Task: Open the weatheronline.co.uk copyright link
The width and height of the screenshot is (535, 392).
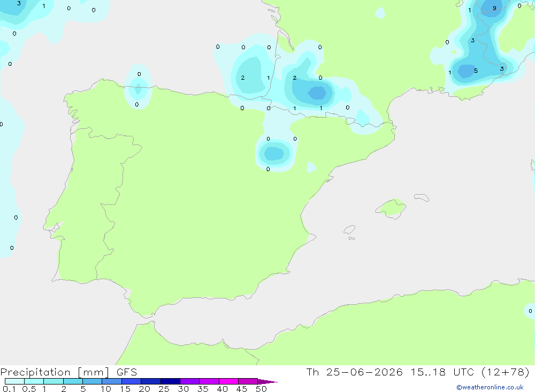Action: click(490, 387)
